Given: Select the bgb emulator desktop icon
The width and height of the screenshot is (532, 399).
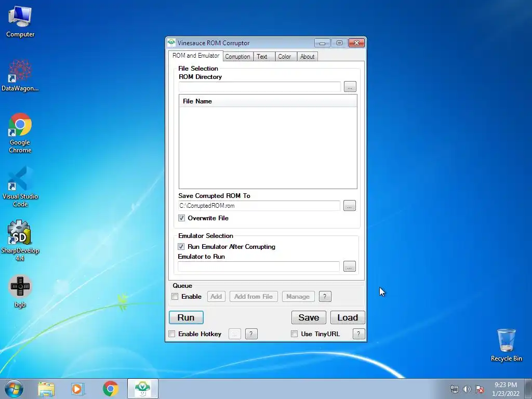Looking at the screenshot, I should (x=20, y=291).
